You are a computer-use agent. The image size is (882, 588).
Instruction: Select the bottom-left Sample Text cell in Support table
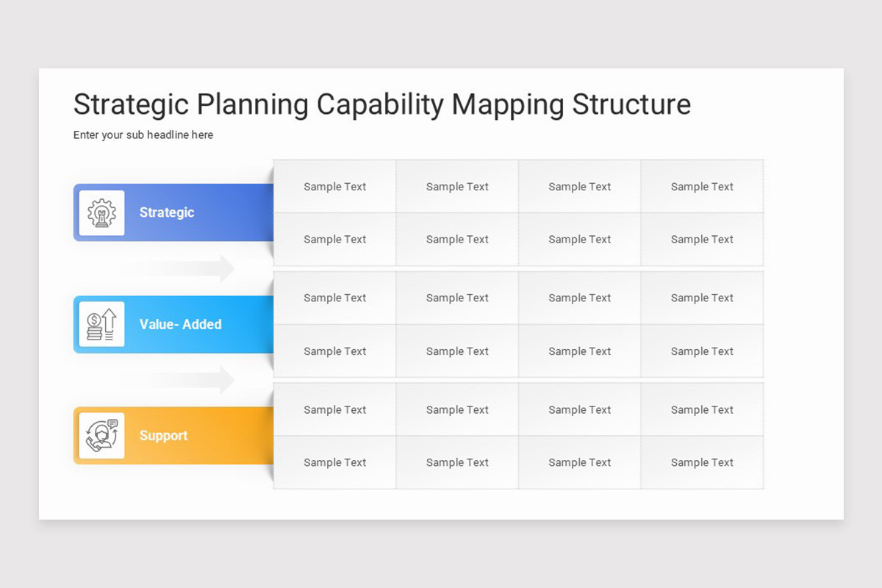(335, 462)
